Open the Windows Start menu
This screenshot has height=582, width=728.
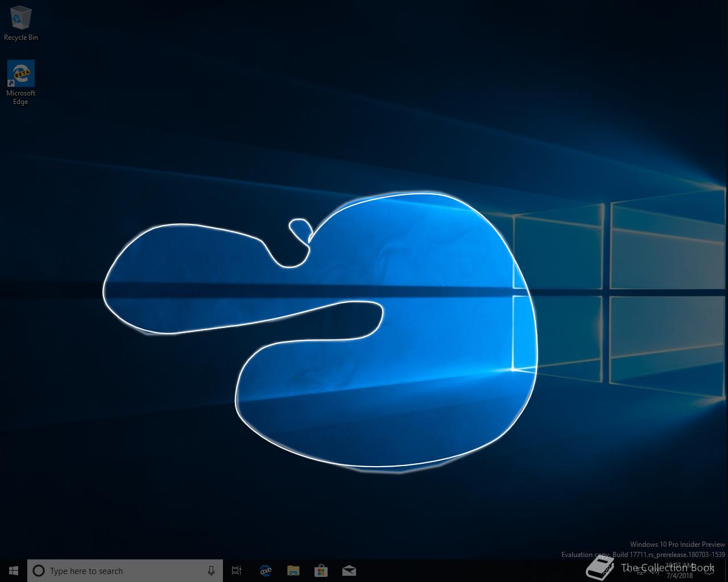(x=14, y=571)
